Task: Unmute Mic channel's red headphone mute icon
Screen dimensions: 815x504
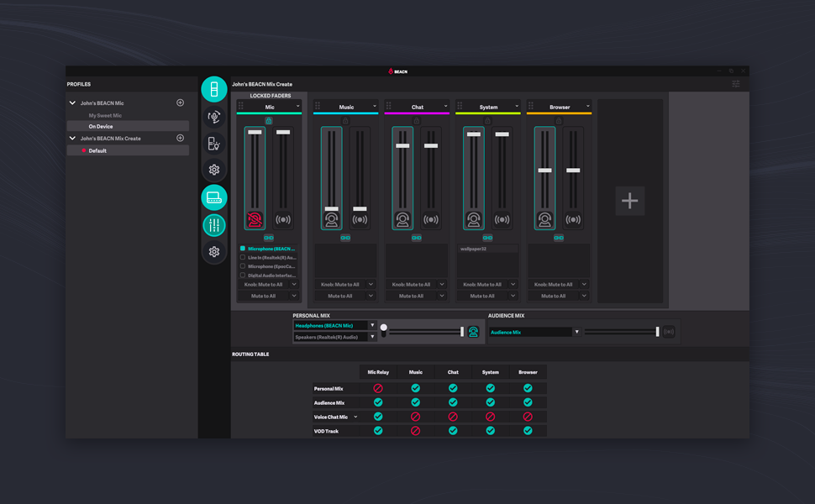Action: point(255,220)
